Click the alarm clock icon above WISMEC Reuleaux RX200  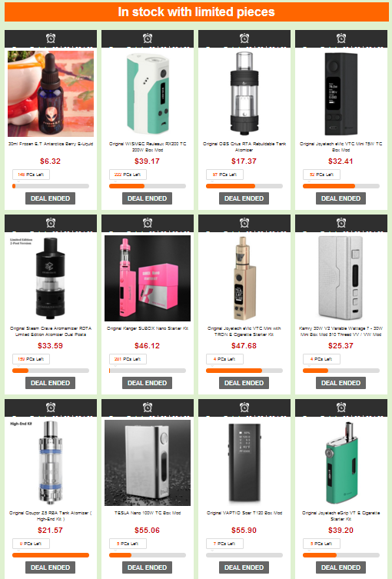pyautogui.click(x=148, y=38)
